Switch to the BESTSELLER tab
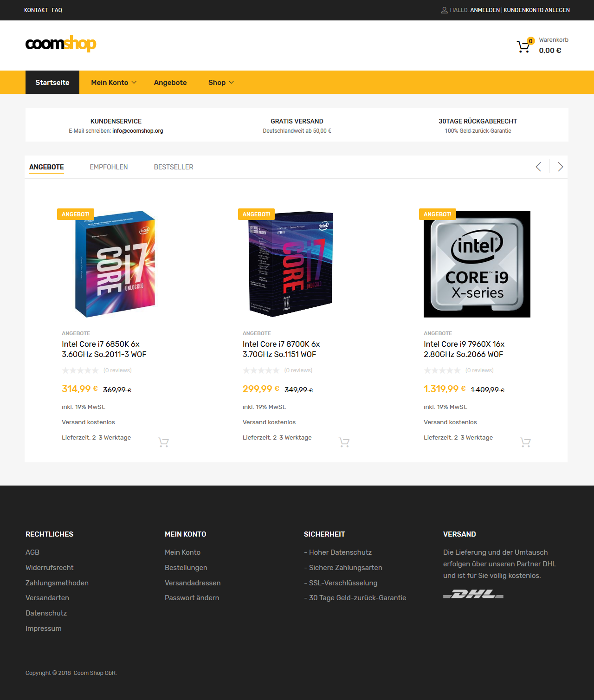 [x=174, y=167]
